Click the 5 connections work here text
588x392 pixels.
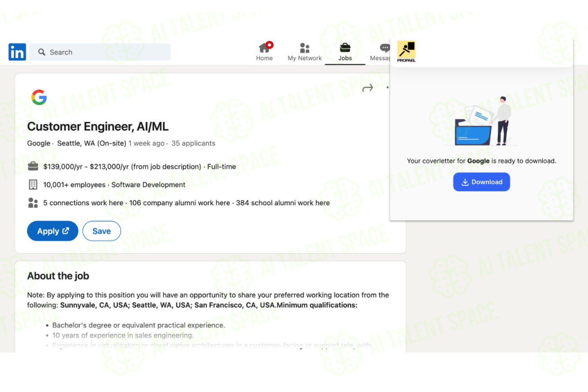pyautogui.click(x=83, y=203)
